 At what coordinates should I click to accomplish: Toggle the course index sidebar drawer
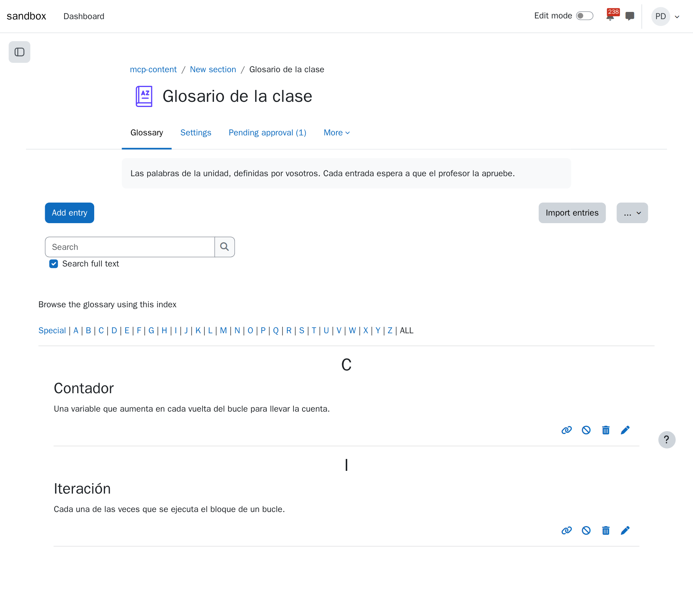click(19, 52)
